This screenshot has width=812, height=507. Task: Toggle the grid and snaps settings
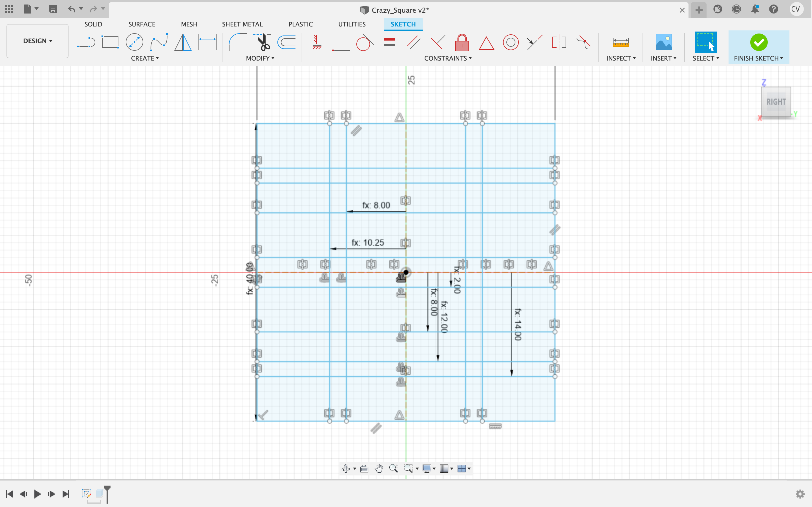pyautogui.click(x=446, y=468)
